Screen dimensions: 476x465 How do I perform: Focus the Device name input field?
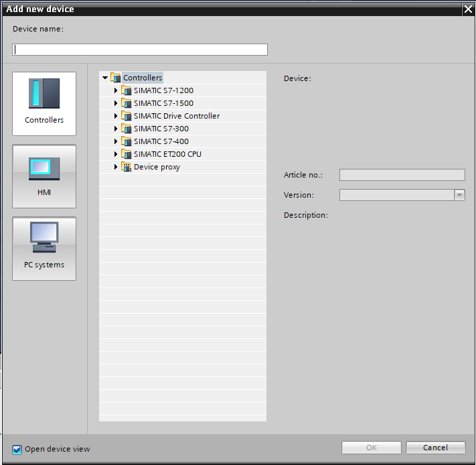click(140, 50)
